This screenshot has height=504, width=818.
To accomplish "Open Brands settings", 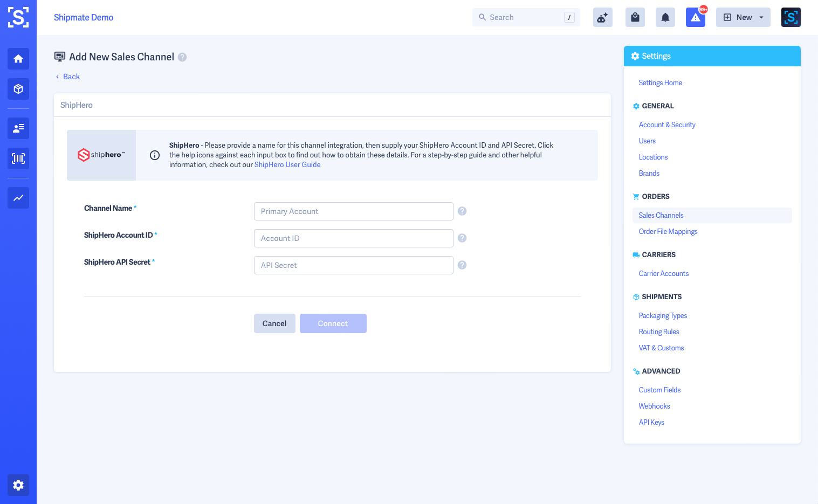I will [x=649, y=173].
